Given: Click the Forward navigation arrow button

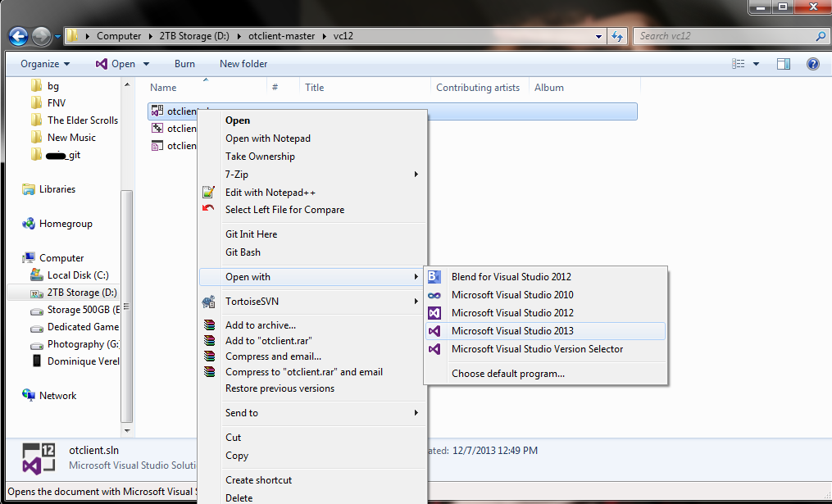Looking at the screenshot, I should [41, 36].
